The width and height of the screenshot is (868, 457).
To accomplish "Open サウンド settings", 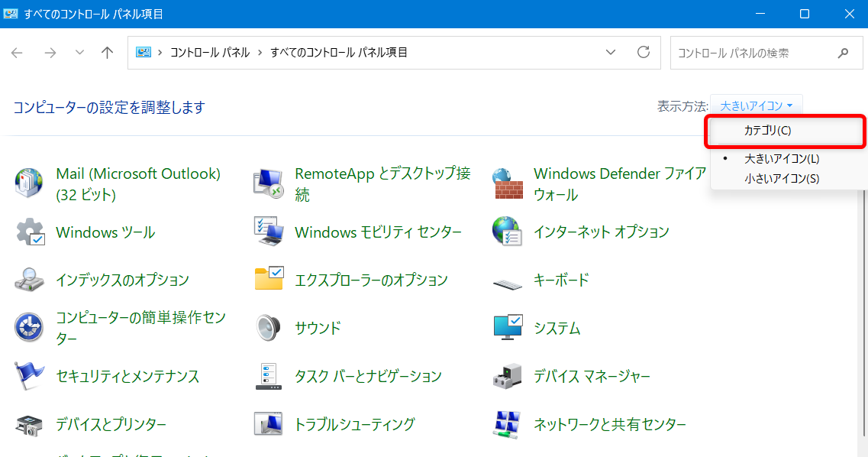I will coord(316,328).
